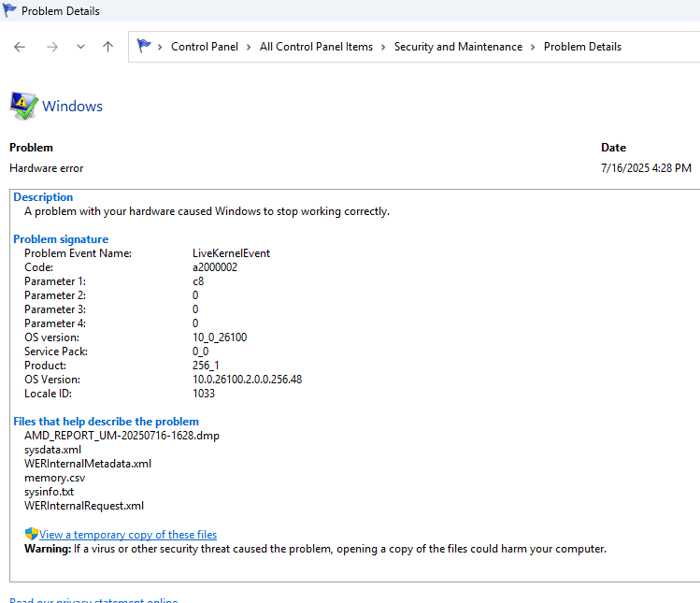Image resolution: width=700 pixels, height=603 pixels.
Task: Click the Forward navigation arrow
Action: [x=51, y=47]
